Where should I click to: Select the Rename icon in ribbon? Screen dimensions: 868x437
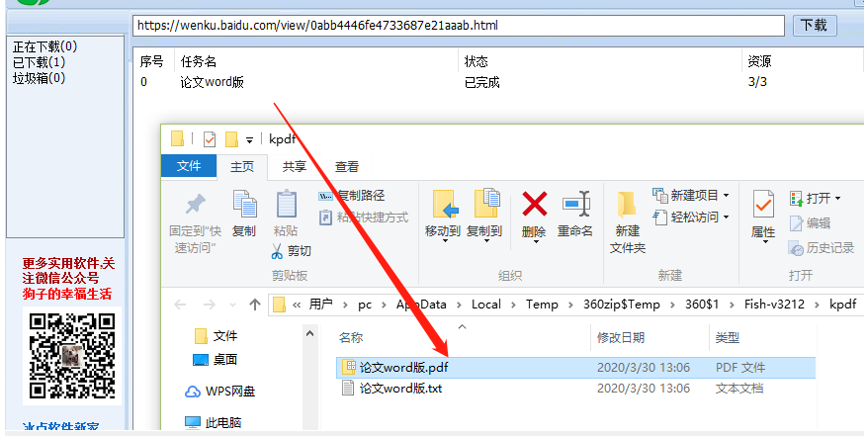pyautogui.click(x=575, y=204)
